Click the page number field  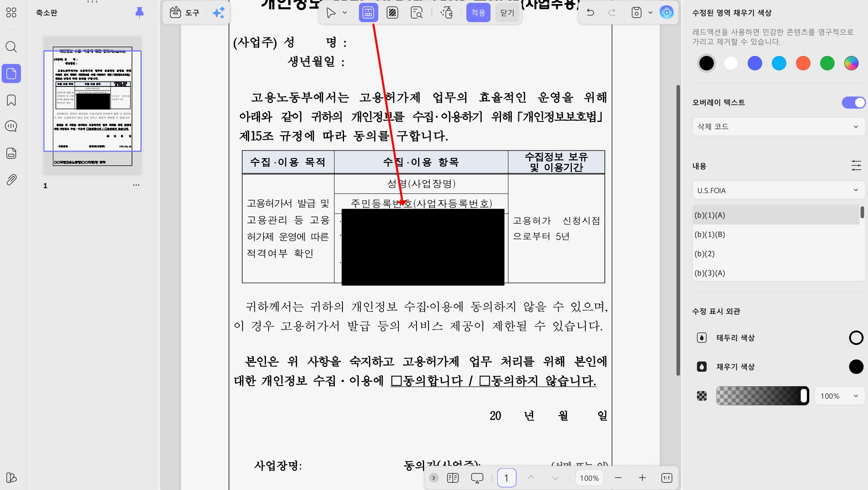point(507,478)
